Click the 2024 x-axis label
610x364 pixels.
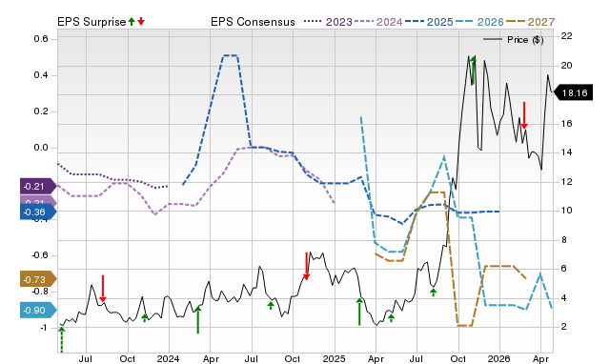tap(168, 358)
